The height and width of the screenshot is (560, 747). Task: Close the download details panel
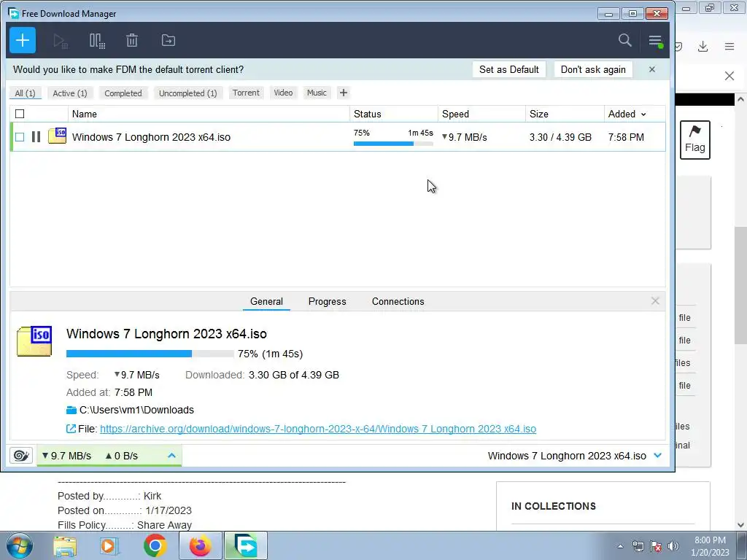pos(655,301)
